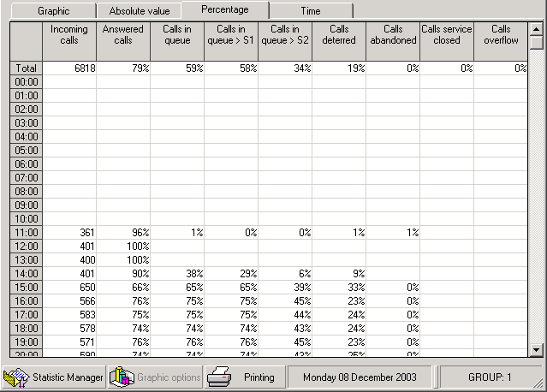Click the 11:00 answered calls 96% cell

pyautogui.click(x=123, y=232)
